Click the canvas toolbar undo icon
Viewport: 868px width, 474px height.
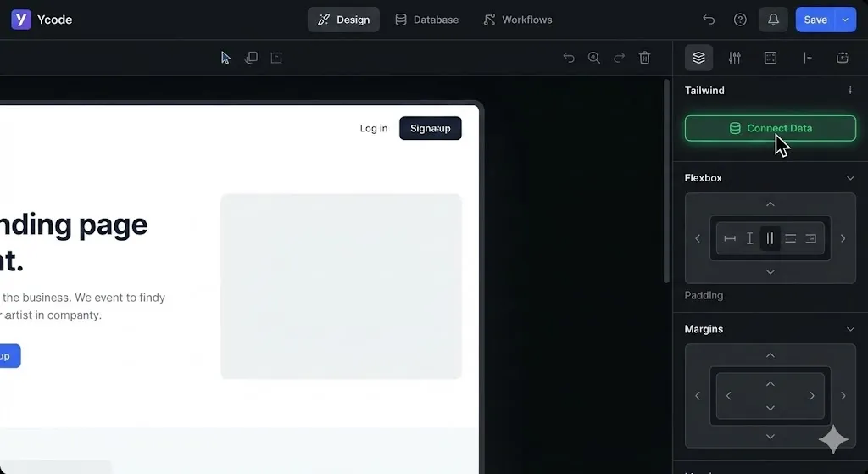[569, 58]
